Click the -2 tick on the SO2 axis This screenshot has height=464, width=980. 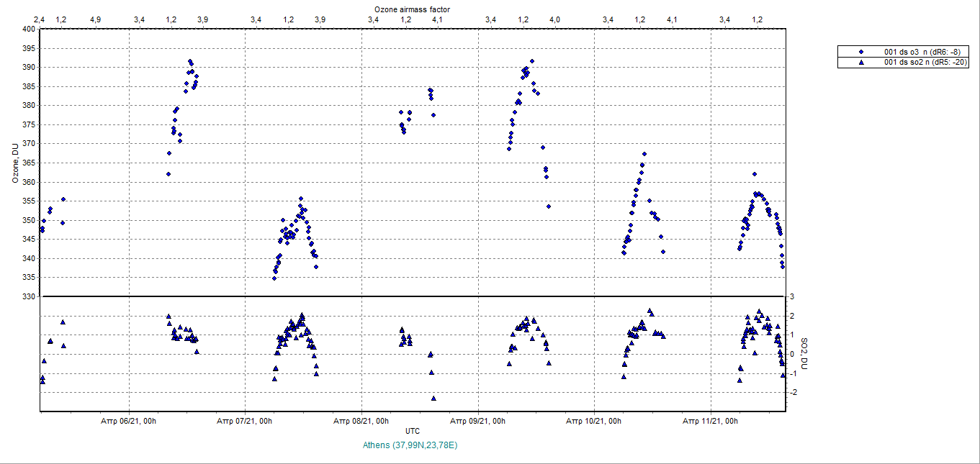pyautogui.click(x=792, y=393)
